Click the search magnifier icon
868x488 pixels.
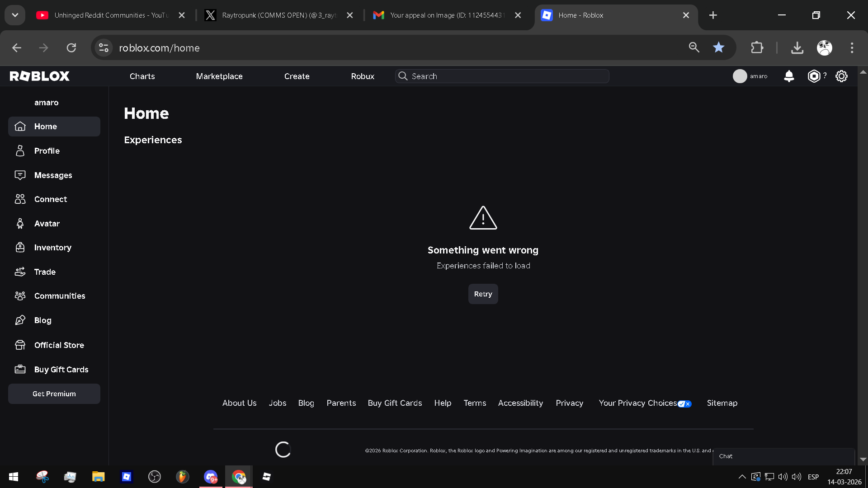[x=403, y=76]
